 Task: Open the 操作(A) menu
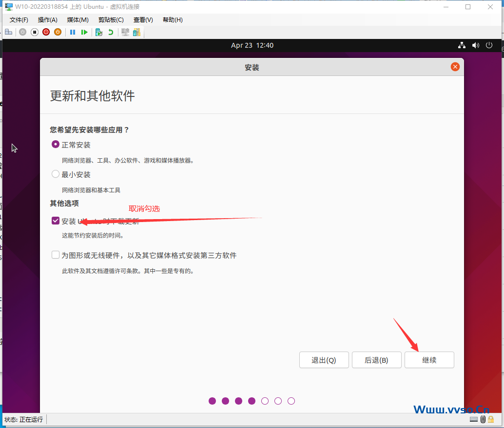click(x=47, y=20)
